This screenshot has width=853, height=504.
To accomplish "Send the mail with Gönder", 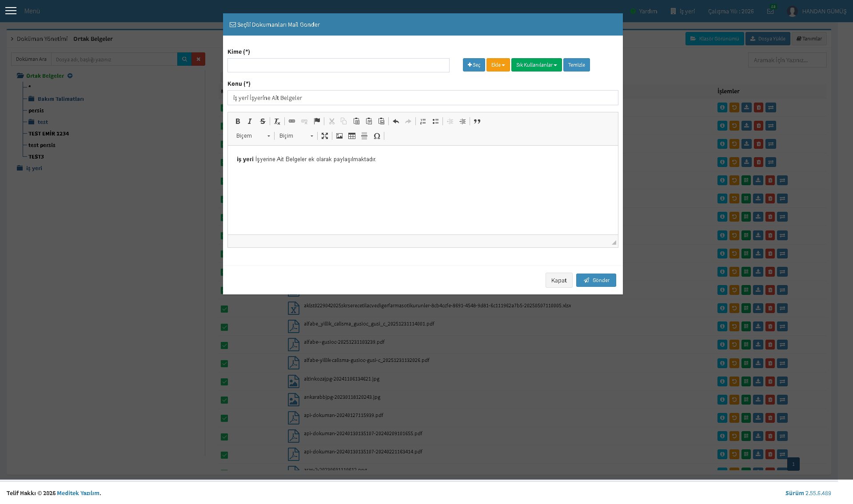I will coord(596,280).
